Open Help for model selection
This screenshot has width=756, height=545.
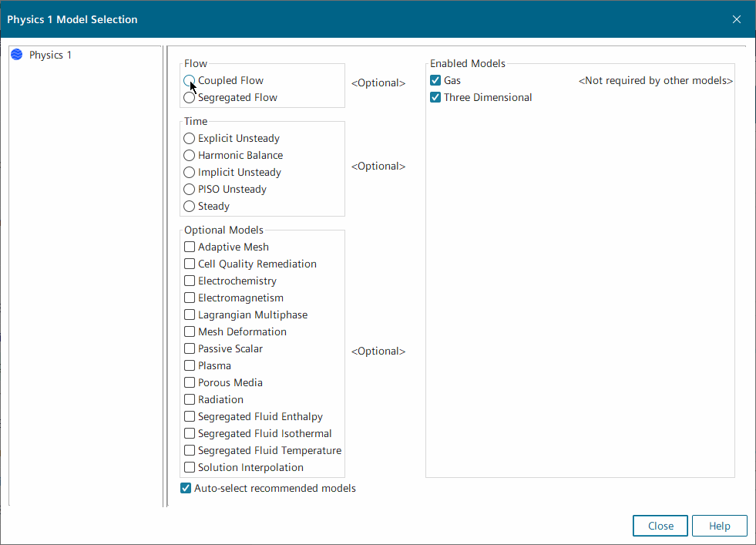pos(719,526)
